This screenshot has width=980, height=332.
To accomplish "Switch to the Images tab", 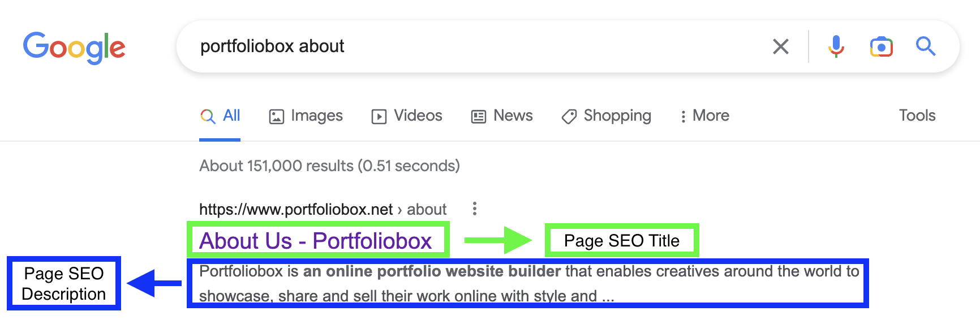I will [306, 116].
